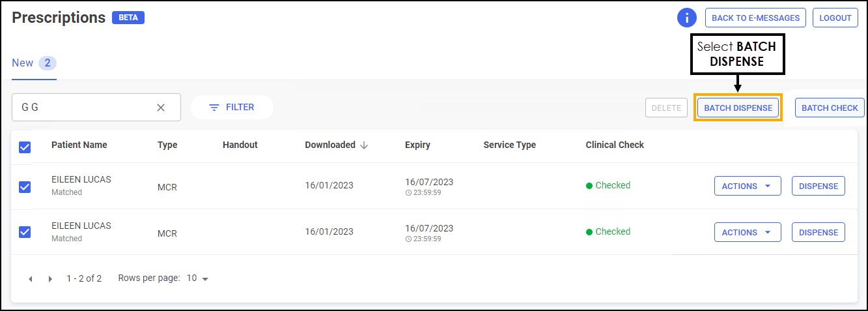
Task: Click Back to E-Messages button
Action: 755,18
